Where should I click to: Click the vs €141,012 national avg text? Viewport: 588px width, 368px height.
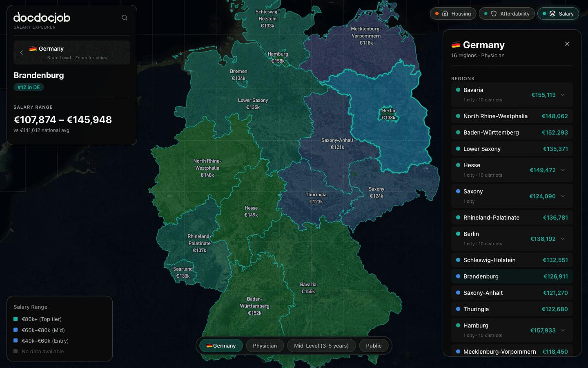tap(41, 130)
